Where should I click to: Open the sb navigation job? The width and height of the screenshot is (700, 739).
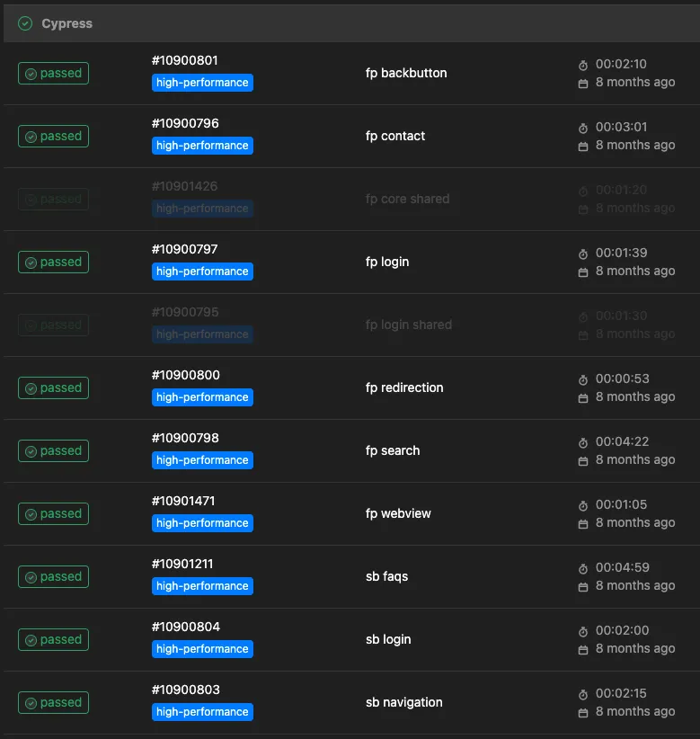click(404, 702)
